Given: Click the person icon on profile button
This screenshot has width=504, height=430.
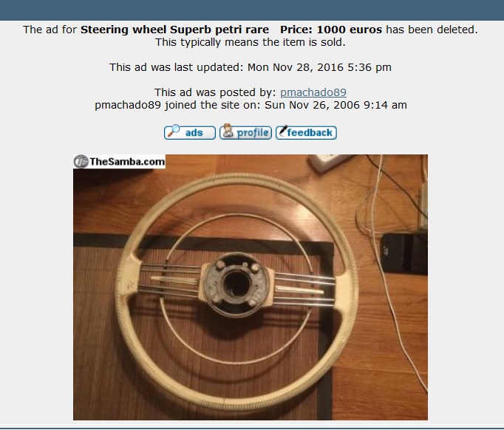Looking at the screenshot, I should (x=228, y=131).
